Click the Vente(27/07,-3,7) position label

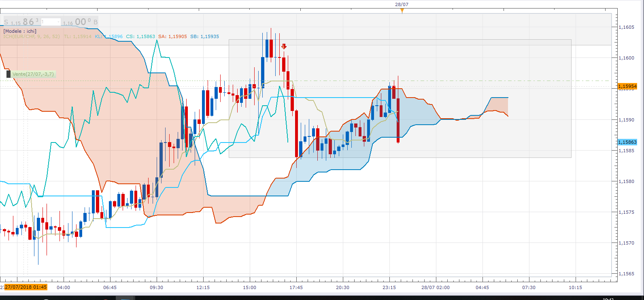coord(33,74)
